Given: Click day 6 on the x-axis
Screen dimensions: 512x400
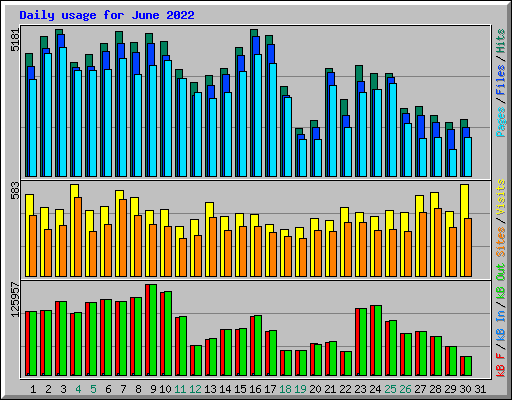Looking at the screenshot, I should pyautogui.click(x=108, y=389).
